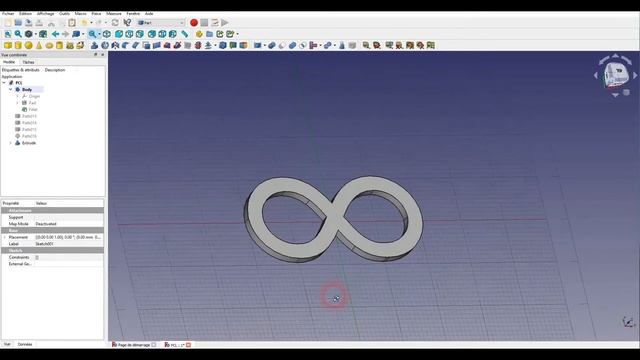Click Map Mode value Deactivated

[x=69, y=224]
